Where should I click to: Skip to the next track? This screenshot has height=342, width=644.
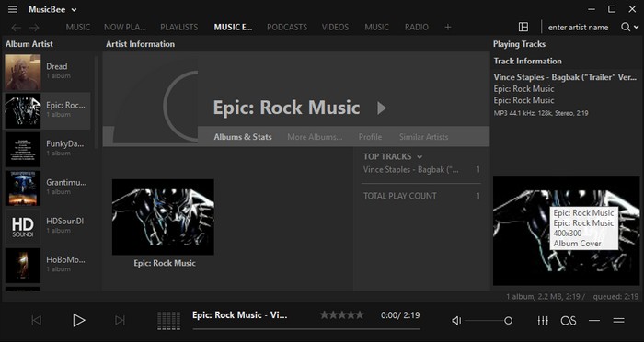coord(120,320)
